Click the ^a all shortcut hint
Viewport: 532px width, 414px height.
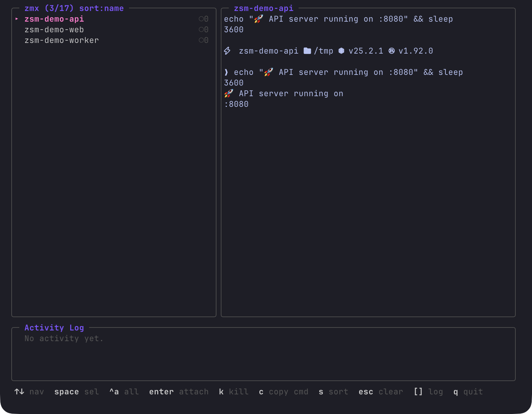click(124, 392)
